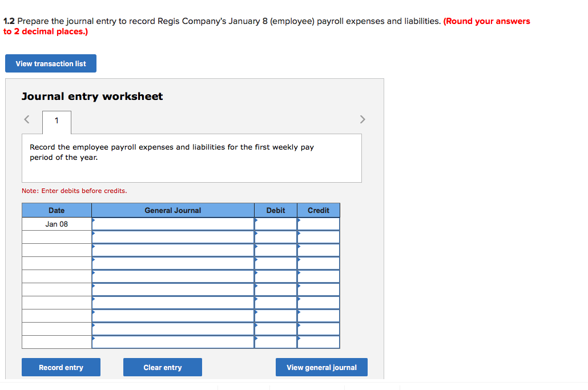Select Debit field in second row

pyautogui.click(x=276, y=237)
